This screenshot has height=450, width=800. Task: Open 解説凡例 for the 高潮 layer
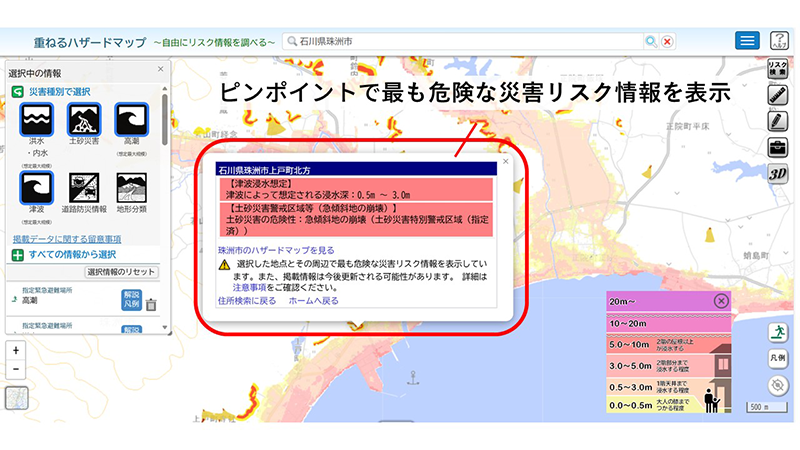(131, 299)
